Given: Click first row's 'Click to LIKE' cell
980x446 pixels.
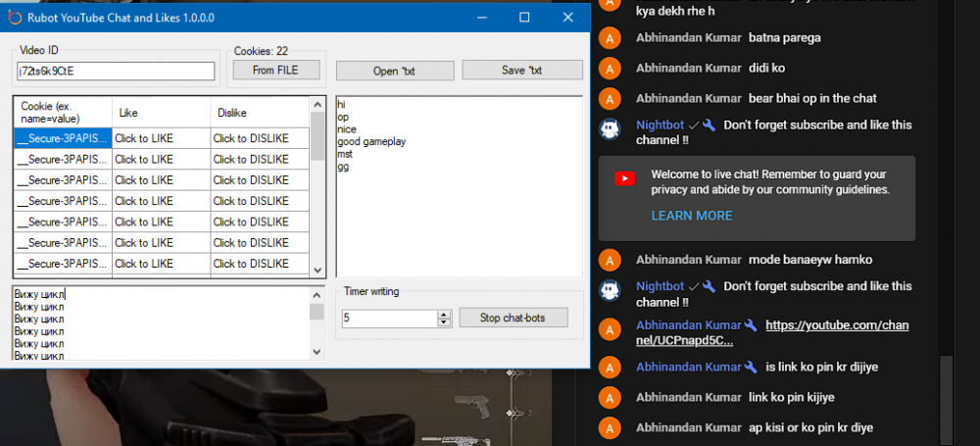Looking at the screenshot, I should 161,138.
